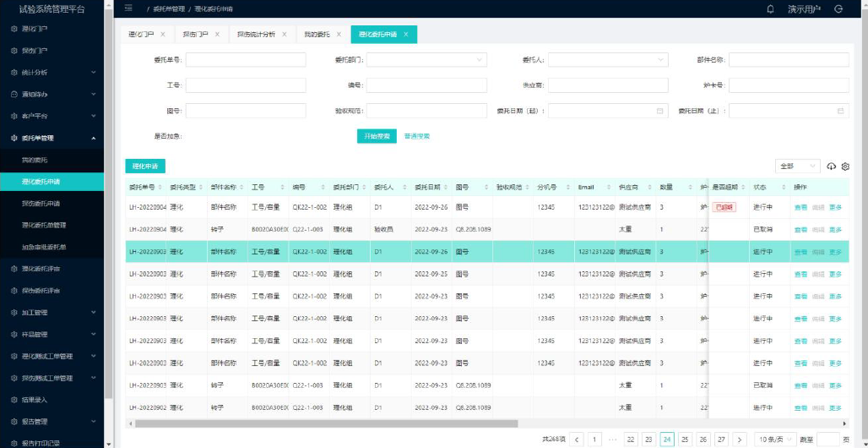The width and height of the screenshot is (868, 448).
Task: Select 探伤委托申请 in the sidebar menu
Action: pyautogui.click(x=52, y=204)
